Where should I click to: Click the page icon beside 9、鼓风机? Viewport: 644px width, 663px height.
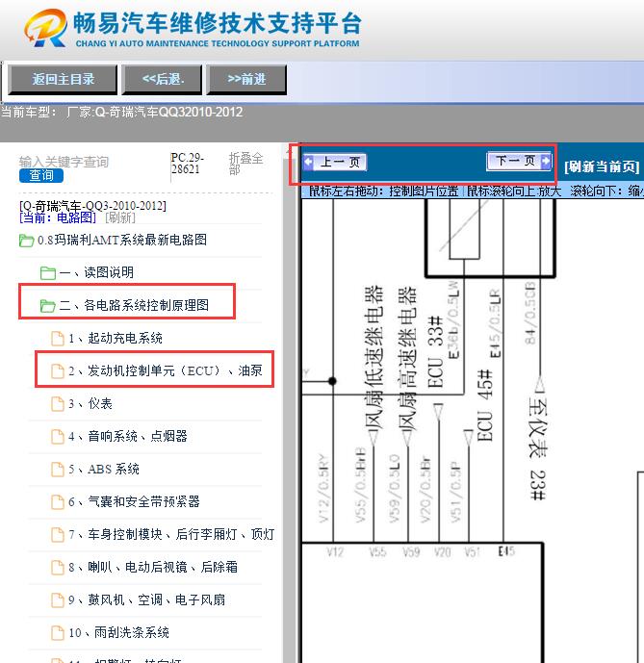point(58,600)
